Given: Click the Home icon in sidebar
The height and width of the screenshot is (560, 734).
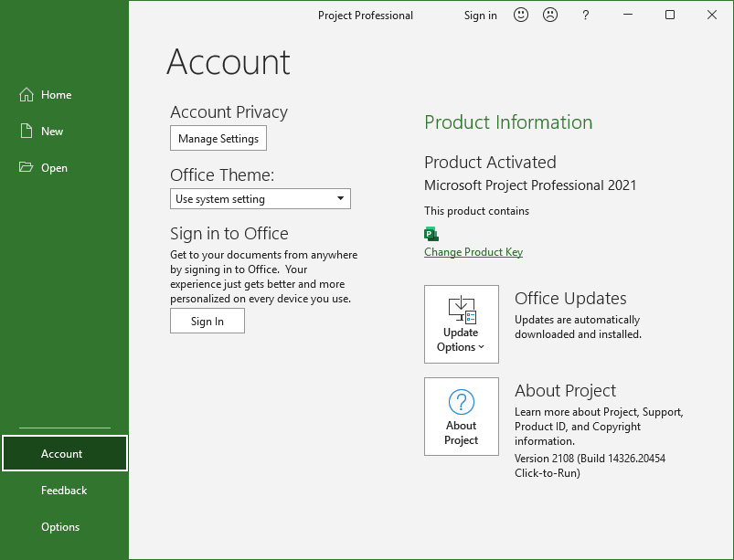Looking at the screenshot, I should point(27,94).
